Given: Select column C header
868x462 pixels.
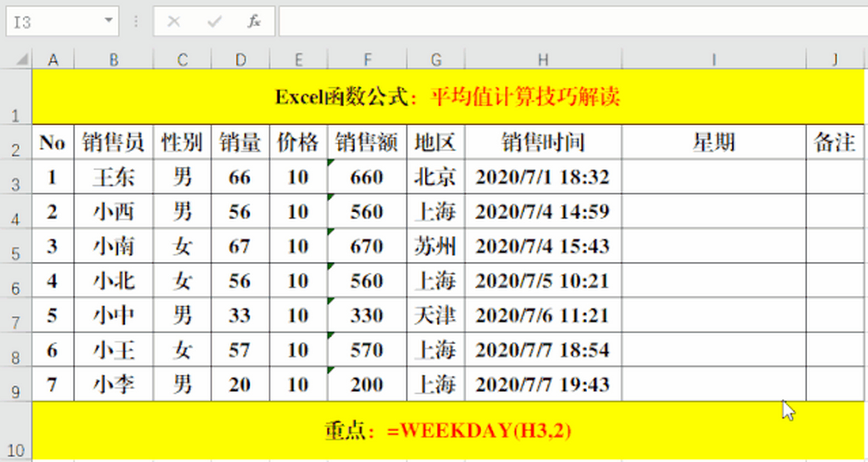Looking at the screenshot, I should point(182,60).
